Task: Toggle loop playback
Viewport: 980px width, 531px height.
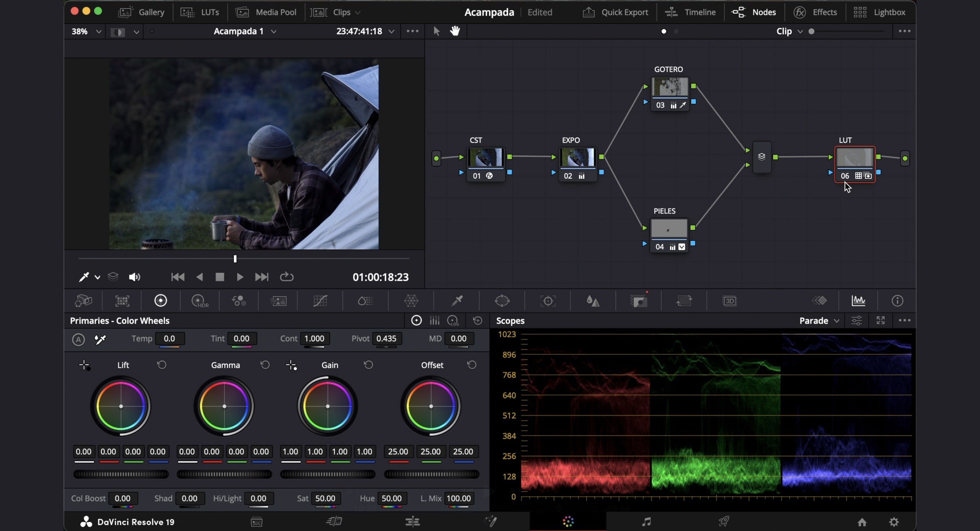Action: pyautogui.click(x=286, y=277)
